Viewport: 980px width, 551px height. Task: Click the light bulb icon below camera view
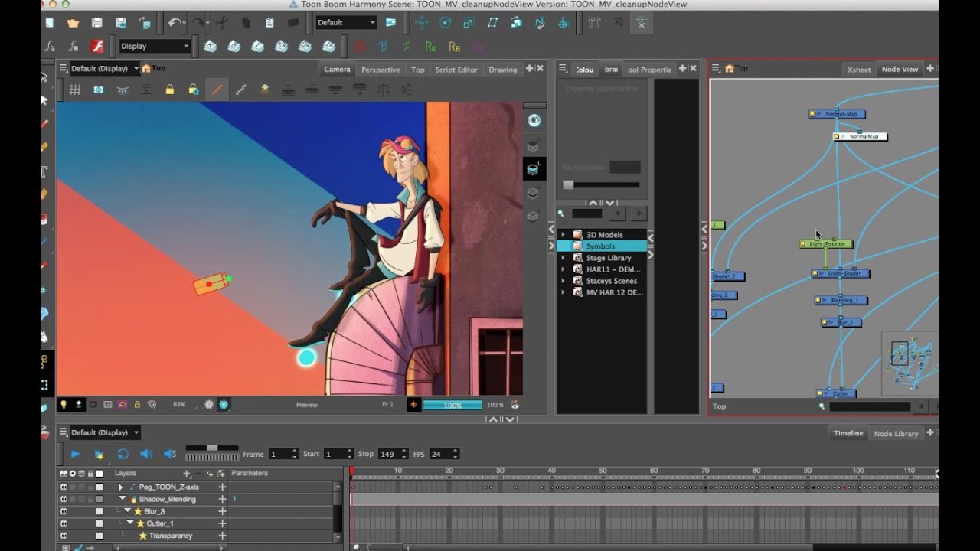coord(64,404)
